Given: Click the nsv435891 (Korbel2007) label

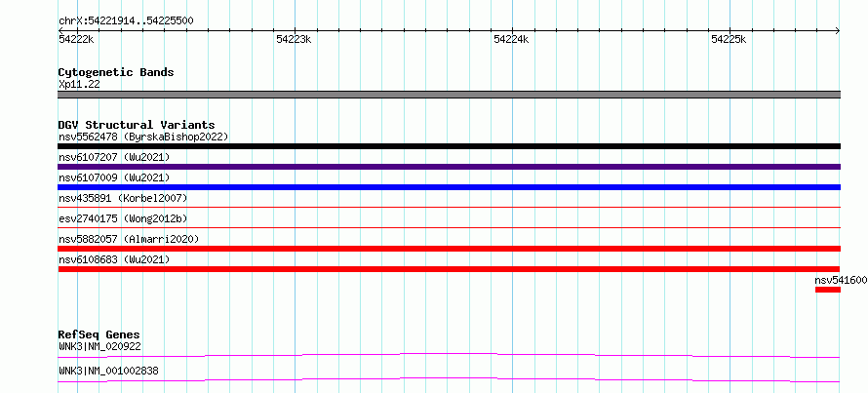Looking at the screenshot, I should pos(123,198).
